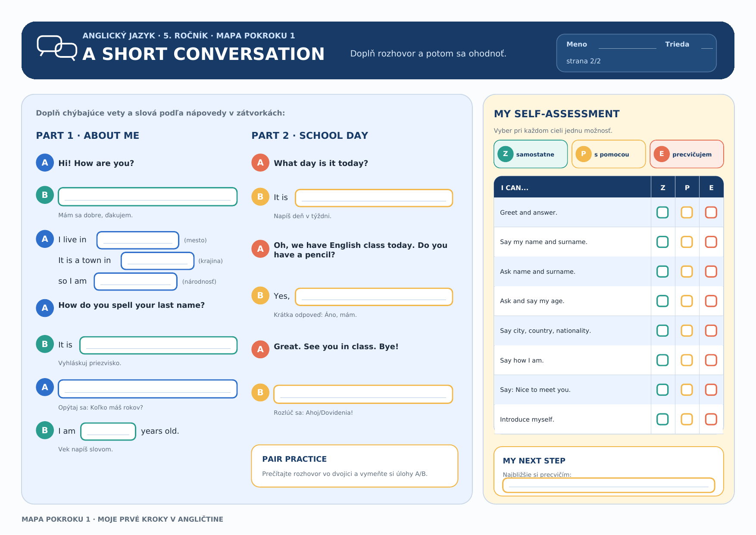The height and width of the screenshot is (535, 756).
Task: Check the green Z box for 'Say how I am'
Action: coord(662,360)
